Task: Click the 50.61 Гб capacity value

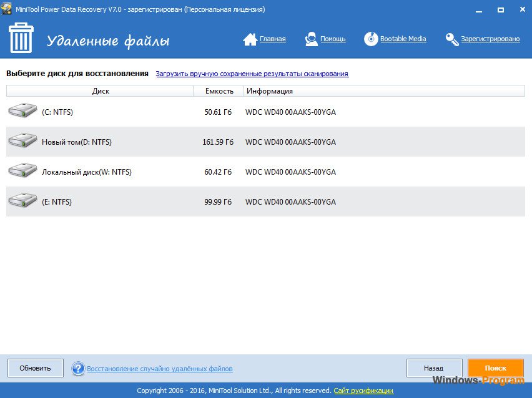Action: pos(218,112)
